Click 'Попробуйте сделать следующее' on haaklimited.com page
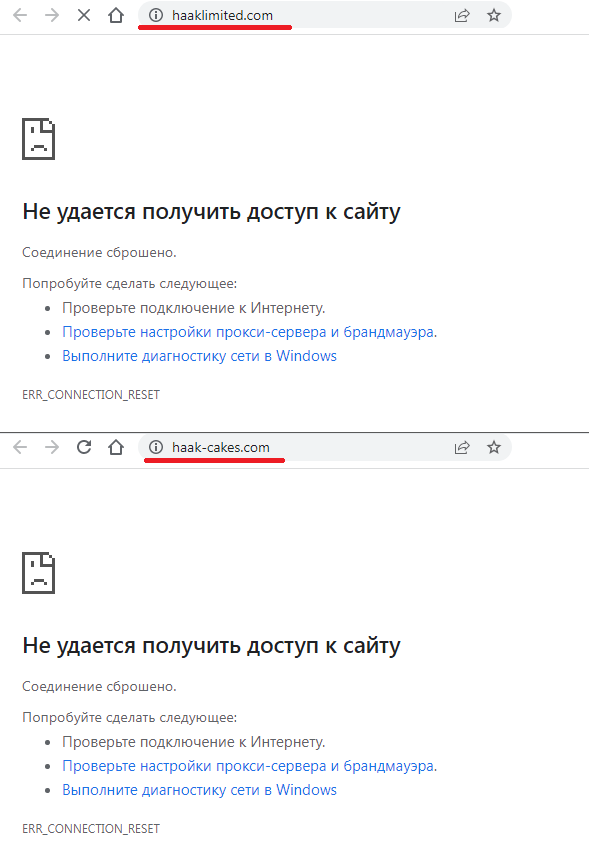 point(129,283)
